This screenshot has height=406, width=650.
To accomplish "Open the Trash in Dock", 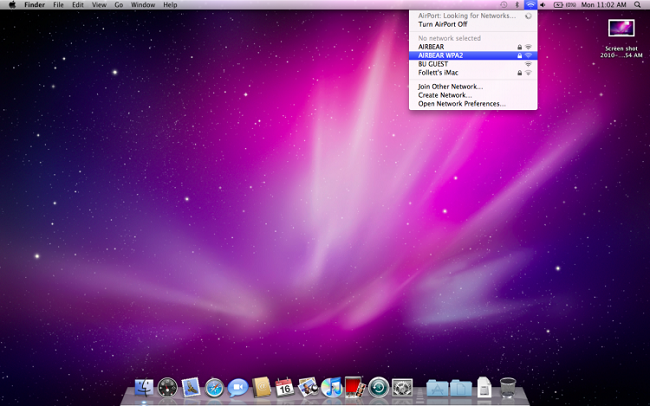I will 508,388.
